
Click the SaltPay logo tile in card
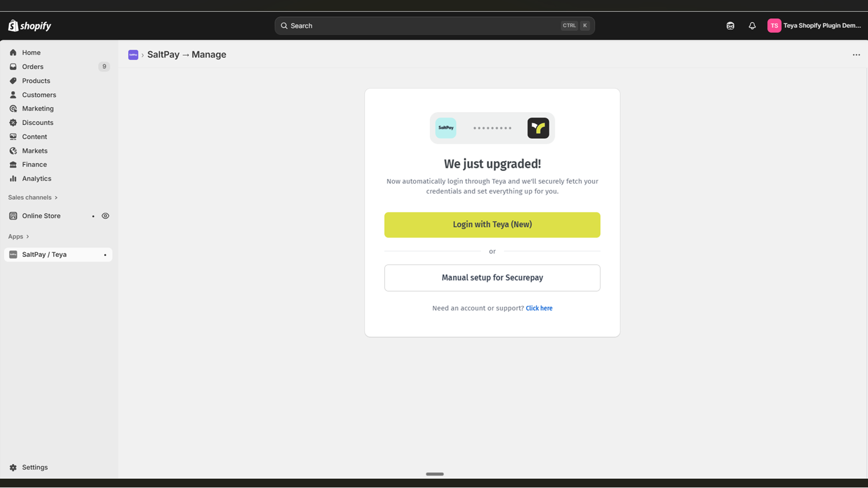(x=446, y=128)
